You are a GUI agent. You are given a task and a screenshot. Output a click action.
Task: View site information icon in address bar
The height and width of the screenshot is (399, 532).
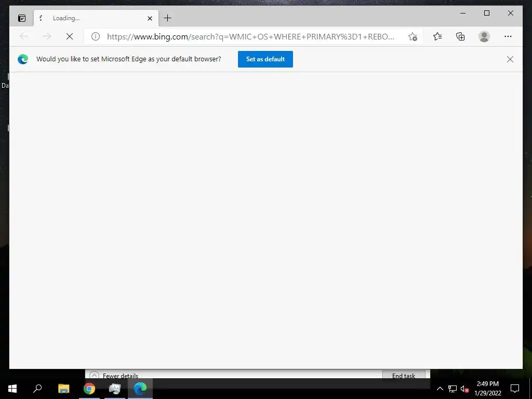(96, 36)
